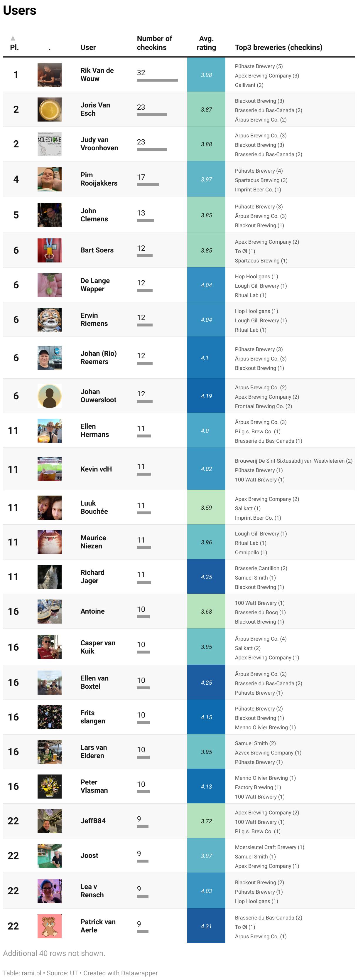Click Rik Van de Wouw's checkins bar
The height and width of the screenshot is (980, 358).
click(x=157, y=80)
